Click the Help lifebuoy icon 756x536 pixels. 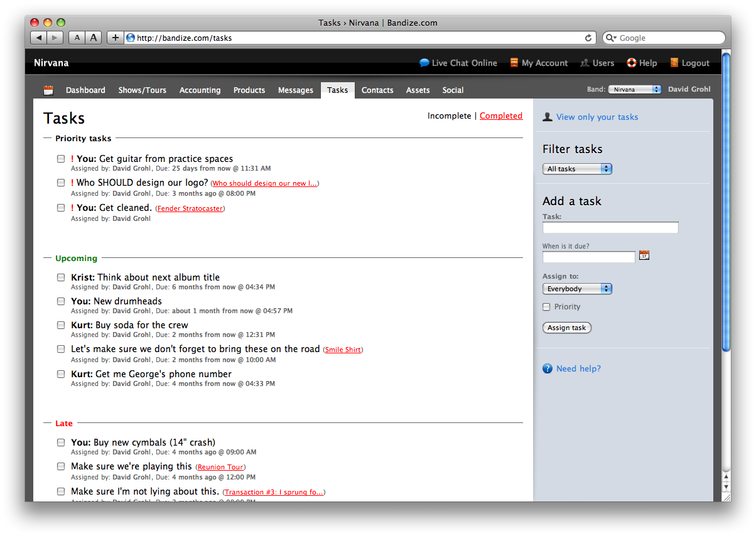632,63
